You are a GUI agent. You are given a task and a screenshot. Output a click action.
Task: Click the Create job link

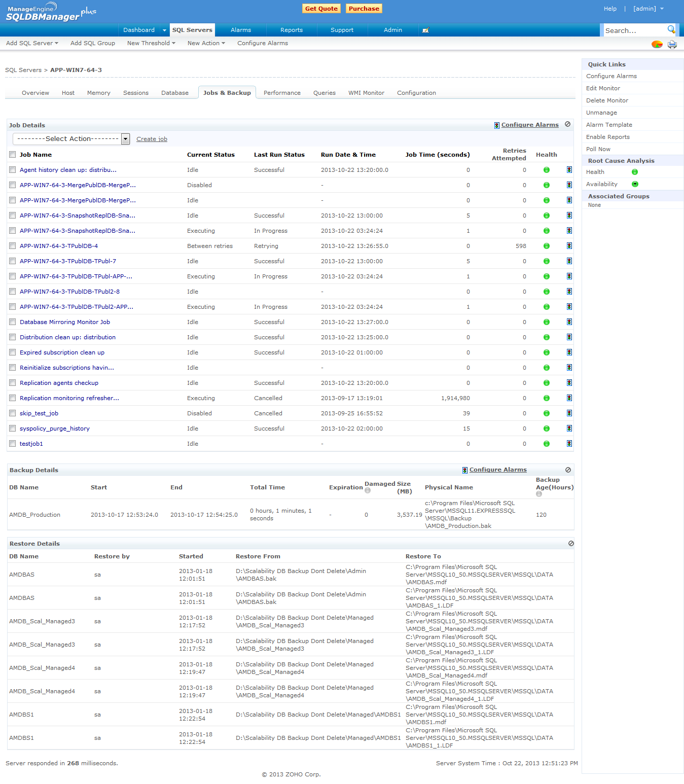(x=152, y=139)
